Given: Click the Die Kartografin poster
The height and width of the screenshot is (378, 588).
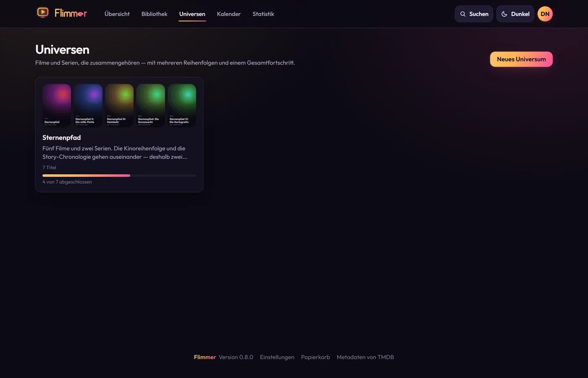Looking at the screenshot, I should (182, 105).
